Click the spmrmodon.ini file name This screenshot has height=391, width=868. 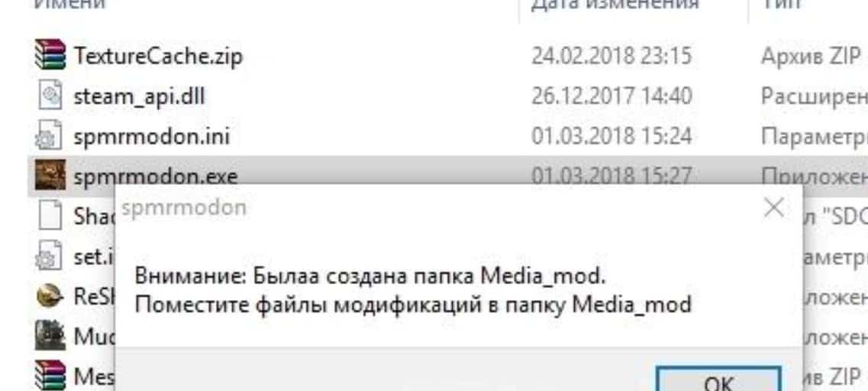[x=151, y=136]
